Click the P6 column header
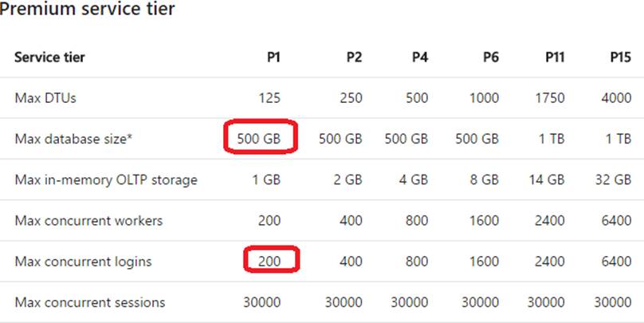644x323 pixels. (x=491, y=57)
